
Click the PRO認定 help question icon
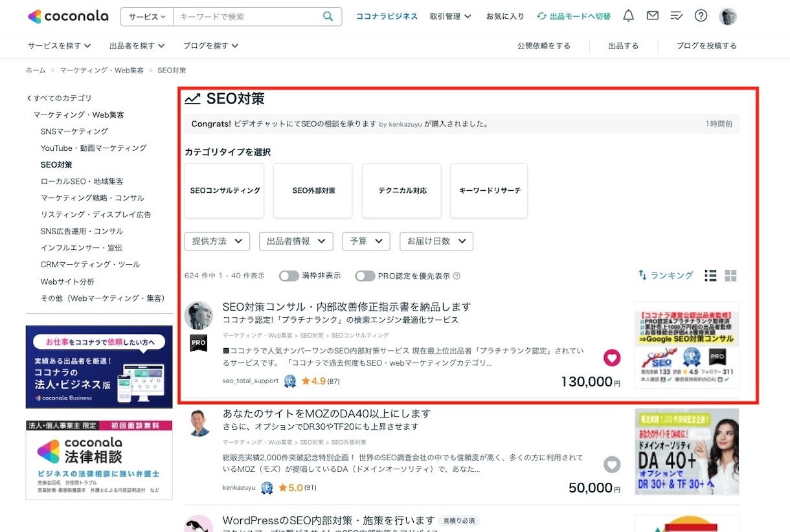[457, 276]
